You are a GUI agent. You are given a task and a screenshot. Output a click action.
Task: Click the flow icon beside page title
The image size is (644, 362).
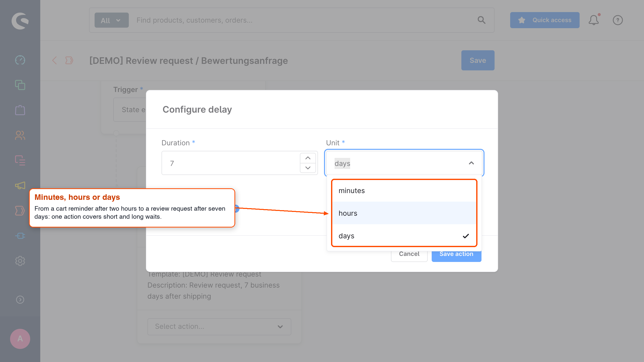tap(69, 60)
